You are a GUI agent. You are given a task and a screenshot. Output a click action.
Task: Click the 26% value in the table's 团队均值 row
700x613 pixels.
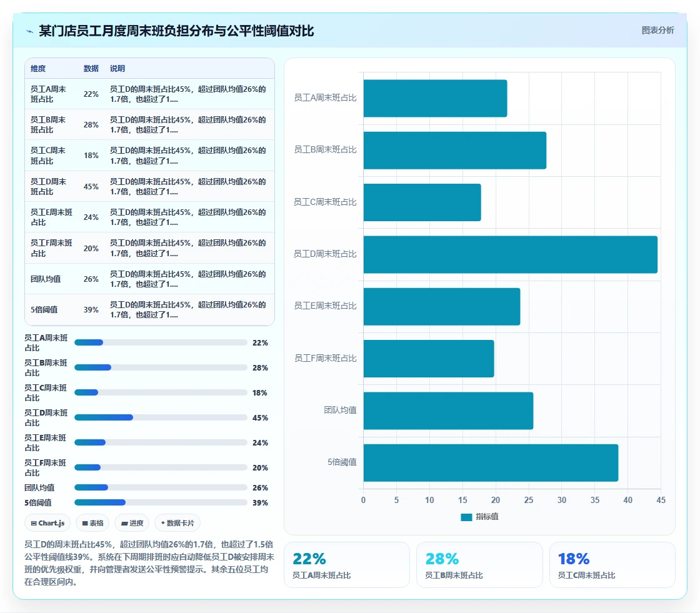[91, 279]
